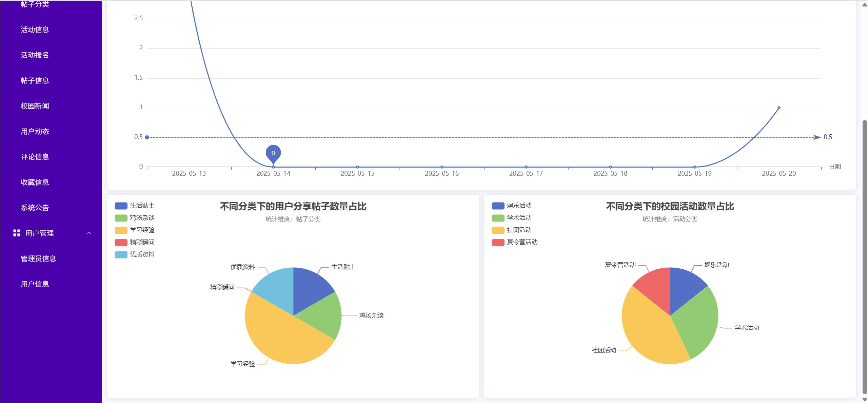Click the 0 value pin marker
The image size is (868, 403).
(273, 153)
